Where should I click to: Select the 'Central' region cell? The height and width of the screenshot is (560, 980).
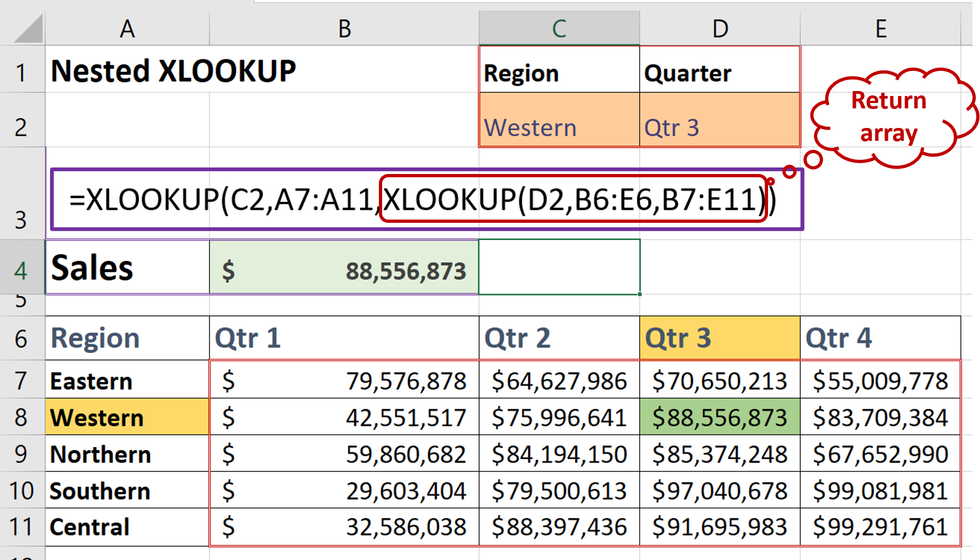click(127, 527)
